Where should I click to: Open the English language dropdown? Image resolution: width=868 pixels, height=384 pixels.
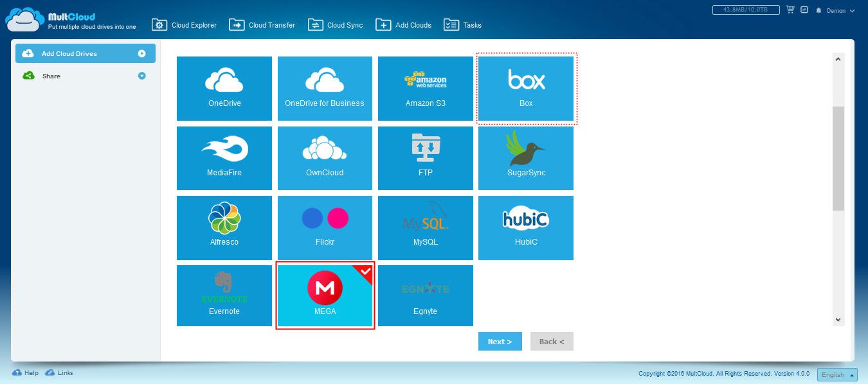pyautogui.click(x=837, y=375)
